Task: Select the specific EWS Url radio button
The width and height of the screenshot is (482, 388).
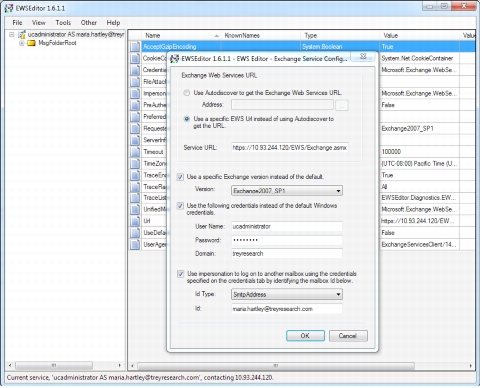Action: pyautogui.click(x=187, y=119)
